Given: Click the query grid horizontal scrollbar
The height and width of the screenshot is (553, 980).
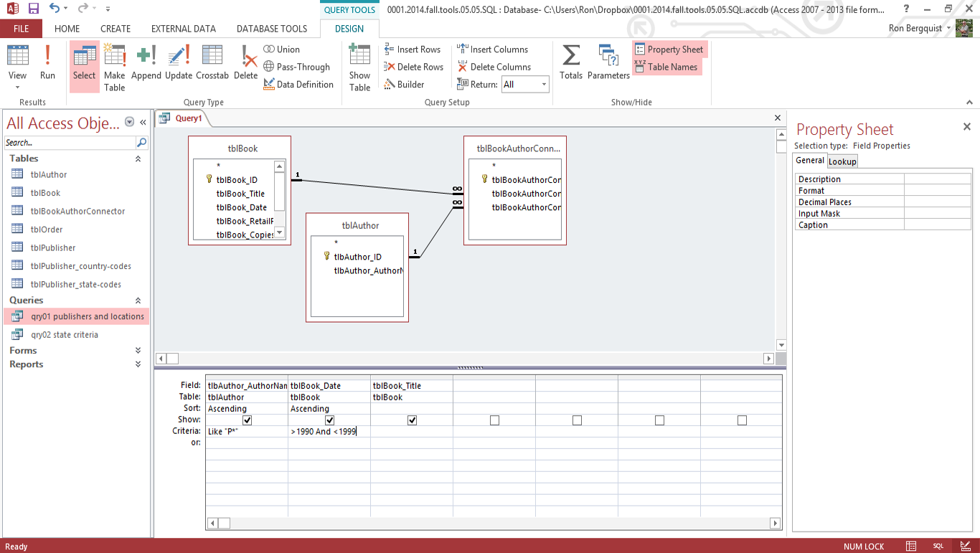Looking at the screenshot, I should click(x=495, y=524).
